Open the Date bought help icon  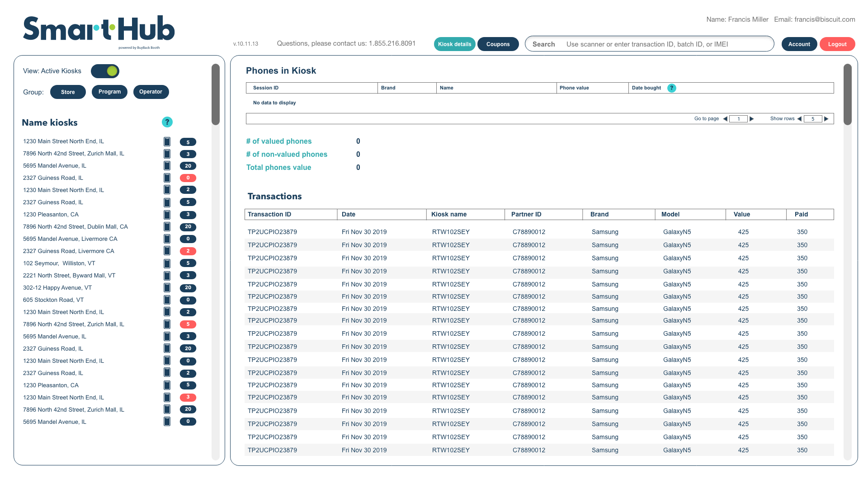click(672, 88)
